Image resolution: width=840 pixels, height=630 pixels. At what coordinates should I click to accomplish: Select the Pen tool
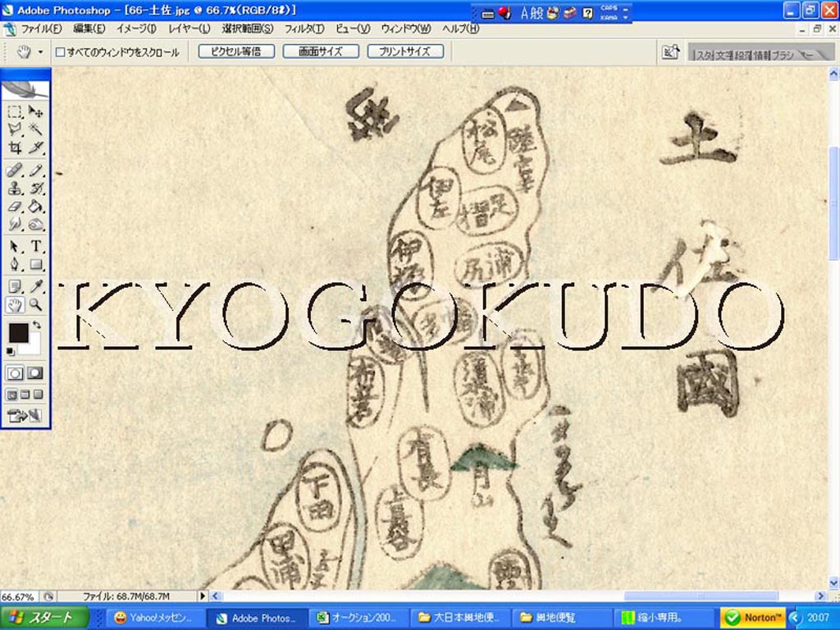(x=15, y=264)
